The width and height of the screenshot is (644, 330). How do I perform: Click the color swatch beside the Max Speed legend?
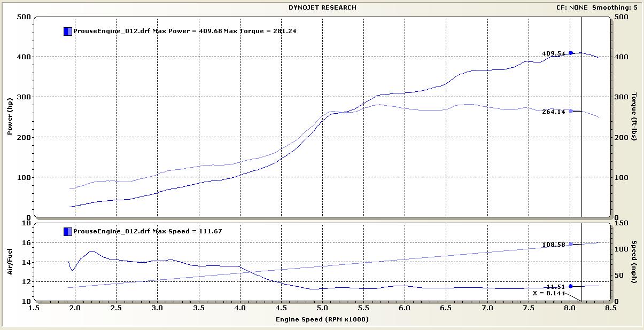67,231
